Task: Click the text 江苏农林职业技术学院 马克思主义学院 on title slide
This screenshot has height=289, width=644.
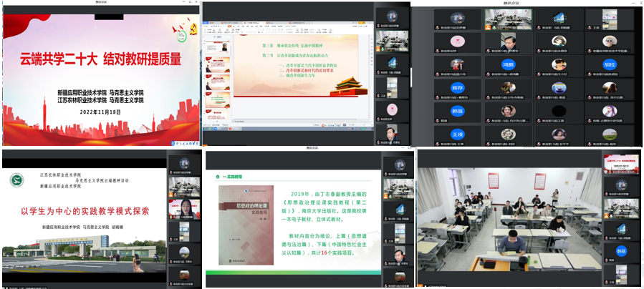Action: point(100,99)
